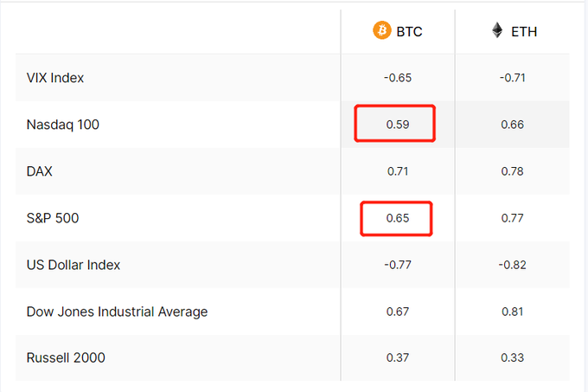Select the BTC column header
The image size is (588, 392).
(x=398, y=31)
